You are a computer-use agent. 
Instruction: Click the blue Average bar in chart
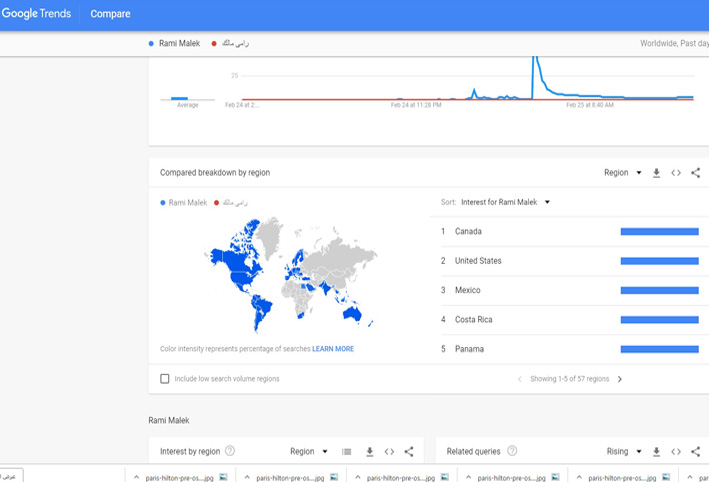click(180, 98)
